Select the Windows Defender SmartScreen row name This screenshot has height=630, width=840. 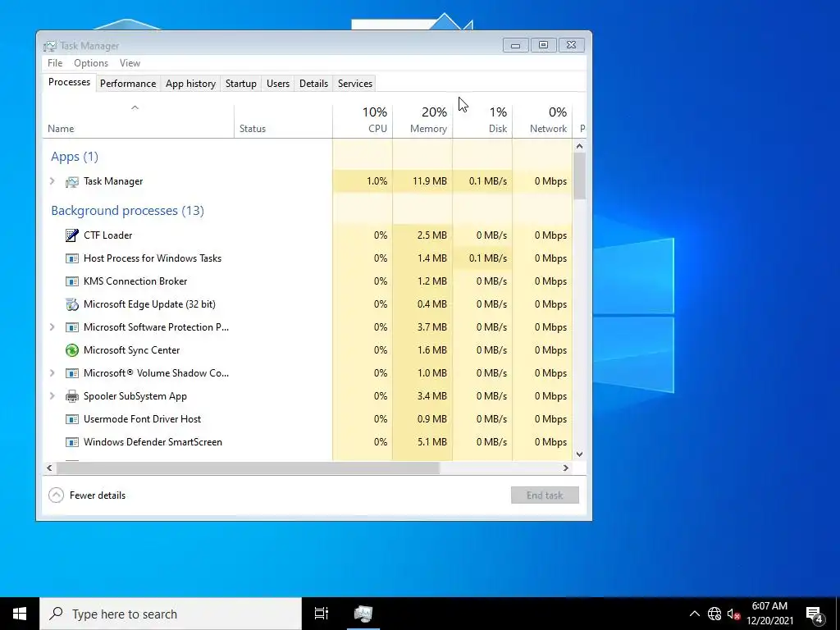click(x=153, y=442)
